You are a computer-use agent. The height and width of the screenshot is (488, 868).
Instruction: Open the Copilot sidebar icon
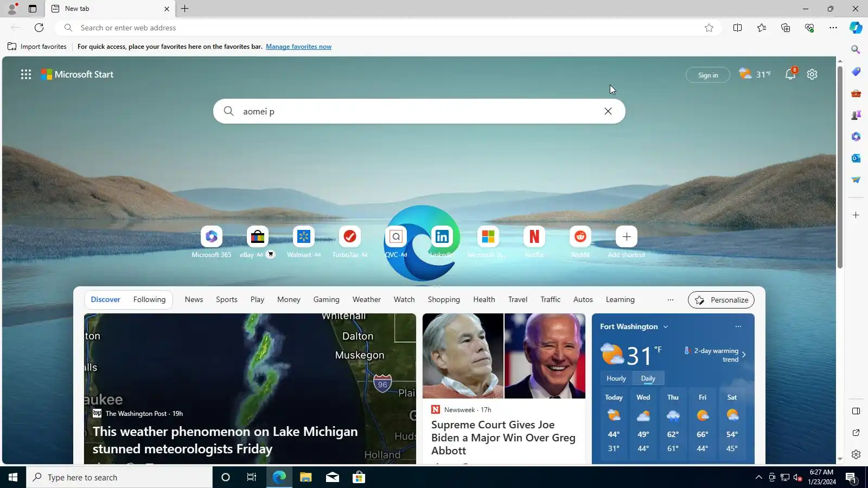click(x=856, y=28)
